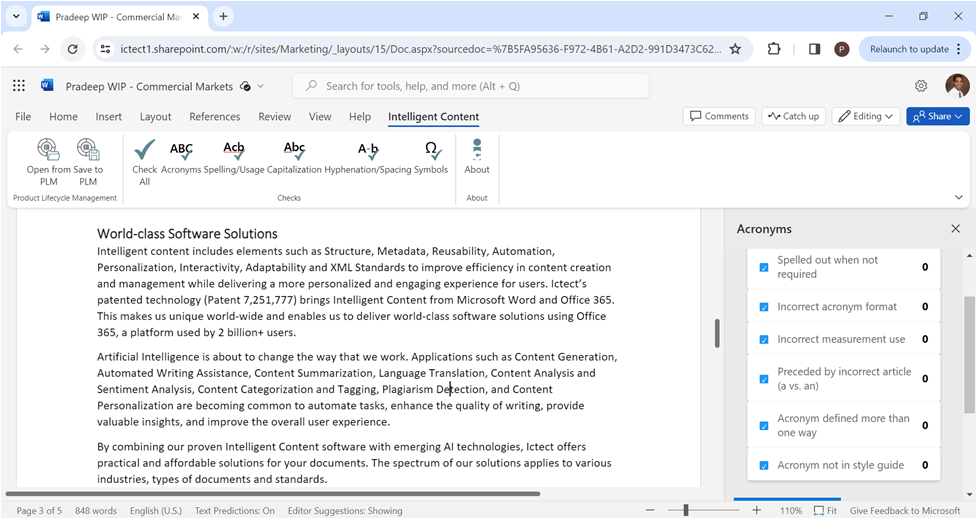Click the horizontal scrollbar

(x=273, y=494)
